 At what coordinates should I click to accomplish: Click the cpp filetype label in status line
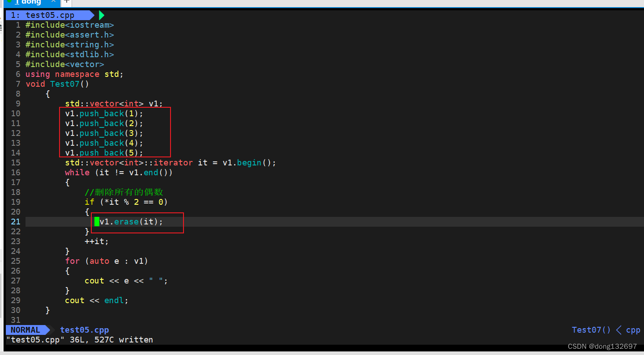point(633,330)
